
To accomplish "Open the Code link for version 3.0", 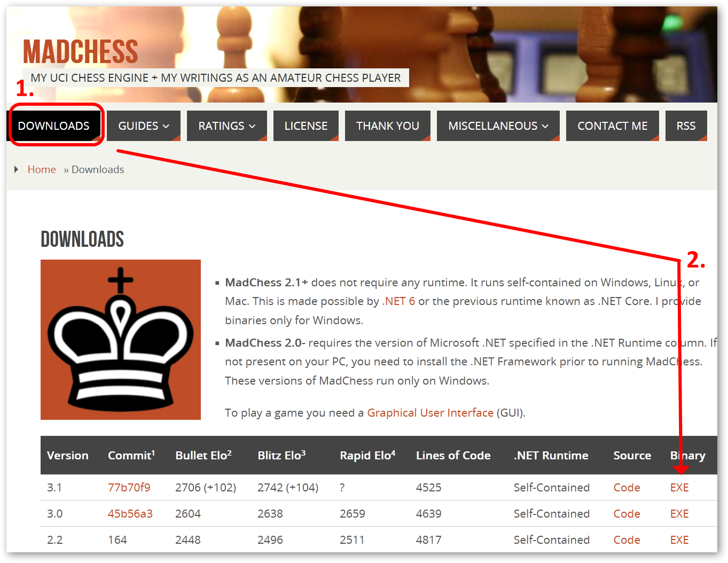I will click(x=627, y=514).
